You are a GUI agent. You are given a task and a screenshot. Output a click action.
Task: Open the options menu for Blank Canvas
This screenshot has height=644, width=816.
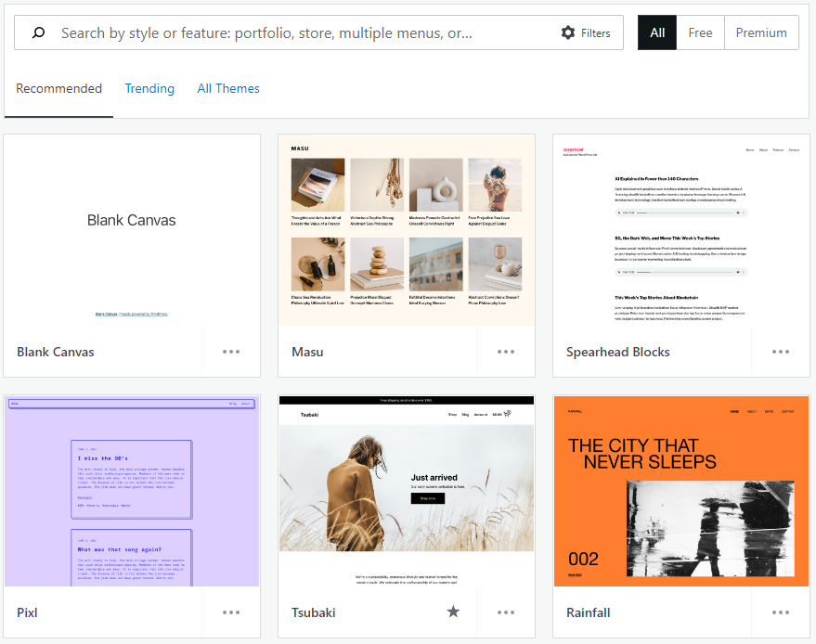(x=231, y=352)
